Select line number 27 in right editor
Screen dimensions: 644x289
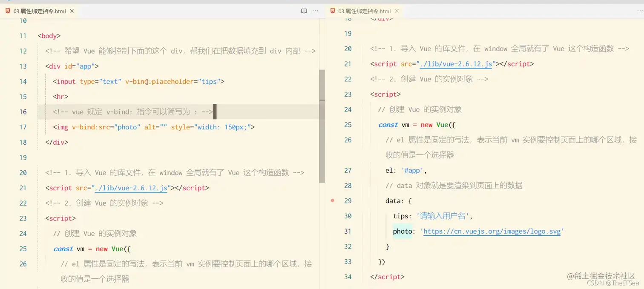coord(348,170)
